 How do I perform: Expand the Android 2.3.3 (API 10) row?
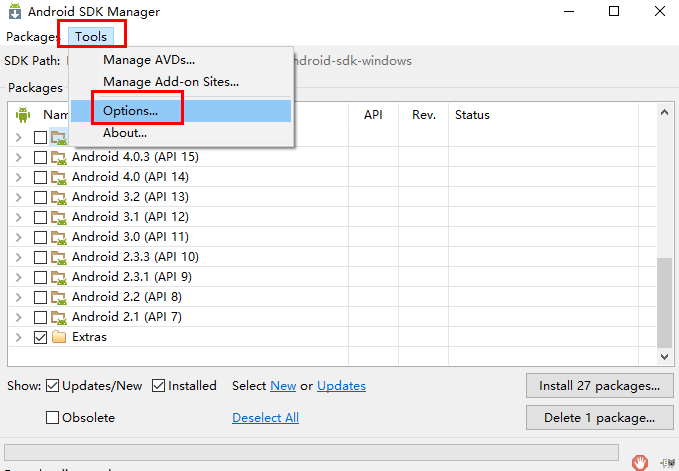[19, 257]
